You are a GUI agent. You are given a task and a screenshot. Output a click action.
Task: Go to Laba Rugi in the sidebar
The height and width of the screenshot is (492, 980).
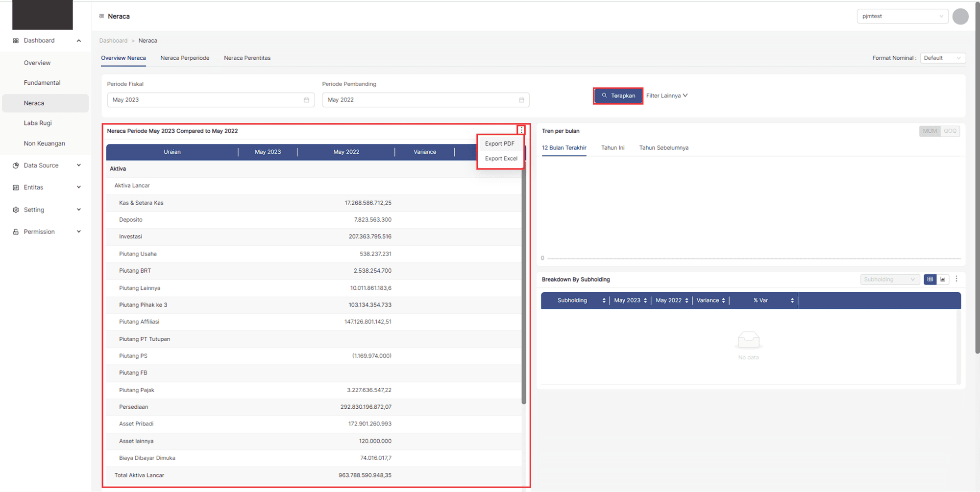tap(38, 123)
